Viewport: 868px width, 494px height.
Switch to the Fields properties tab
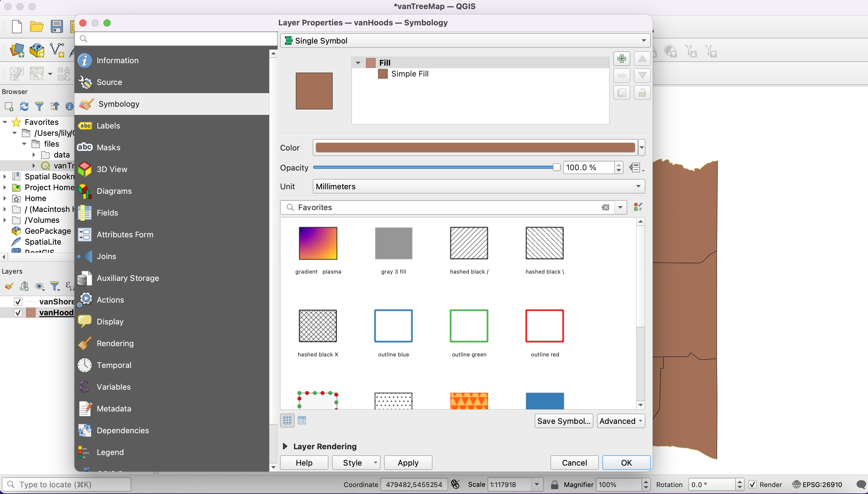tap(107, 213)
